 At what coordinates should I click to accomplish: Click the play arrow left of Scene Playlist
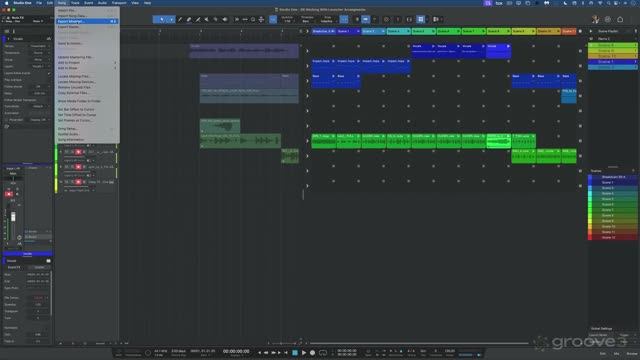[591, 31]
